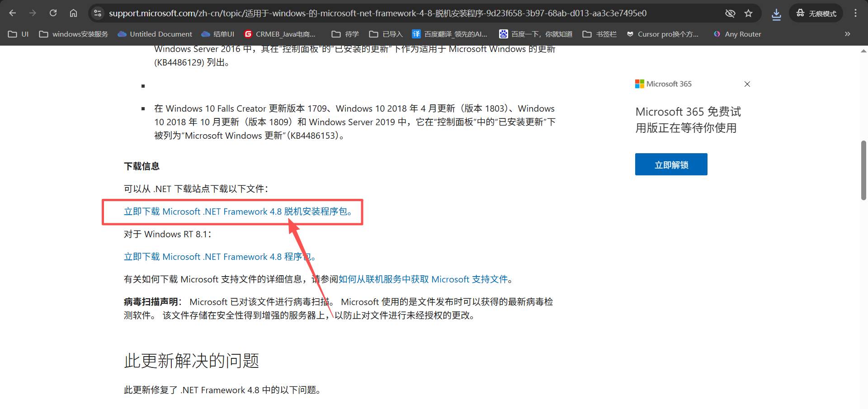Open the UI bookmark folder
Viewport: 868px width, 409px height.
(19, 34)
